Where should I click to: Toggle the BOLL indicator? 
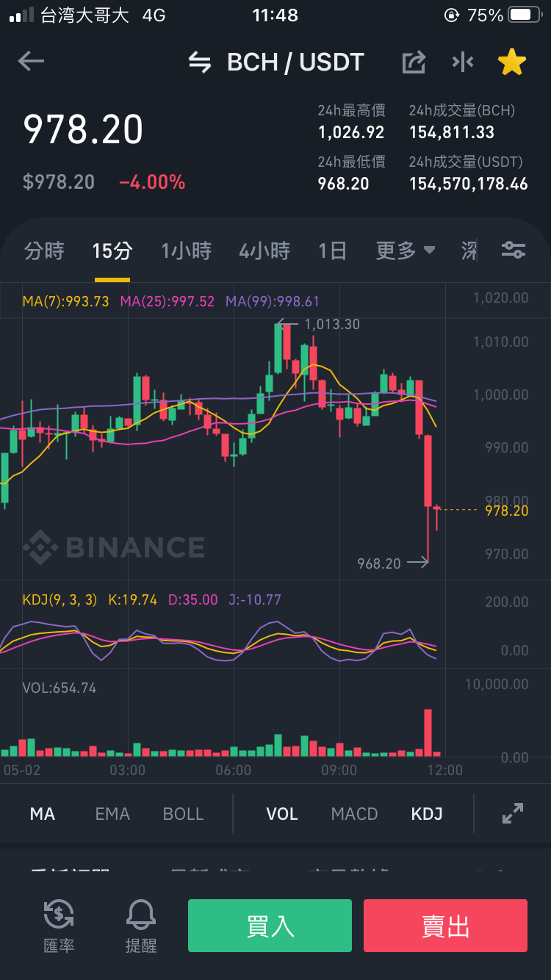click(x=183, y=814)
